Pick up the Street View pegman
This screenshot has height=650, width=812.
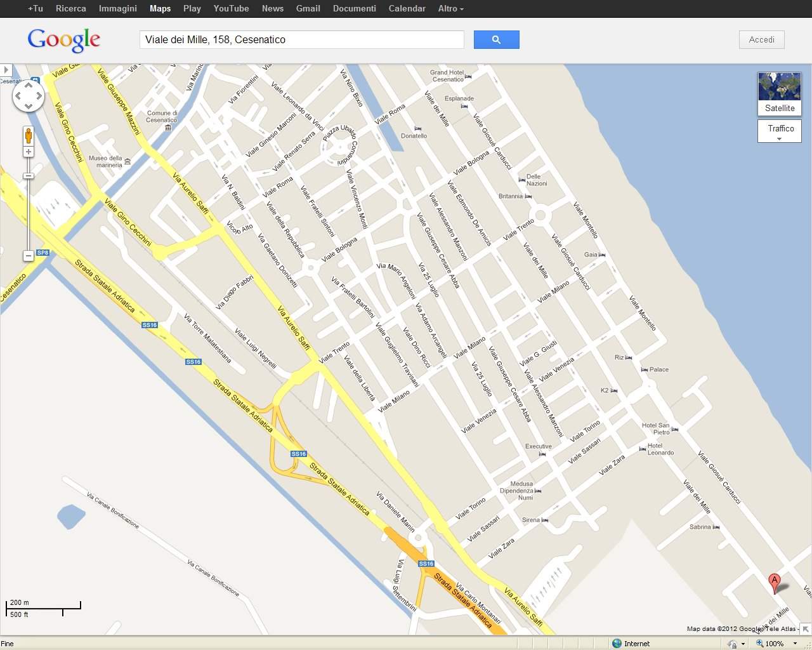click(29, 135)
